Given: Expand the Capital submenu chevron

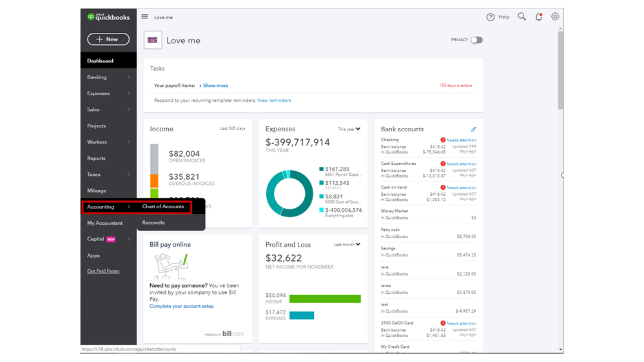Looking at the screenshot, I should [129, 239].
